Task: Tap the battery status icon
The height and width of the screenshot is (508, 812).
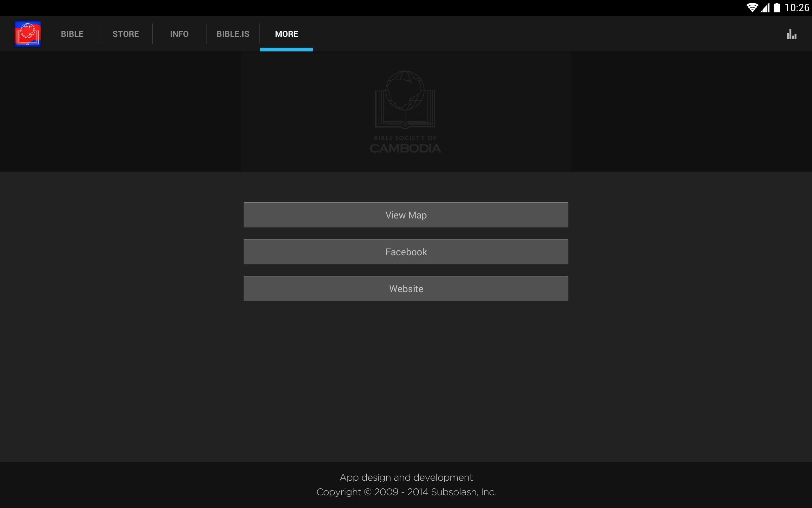Action: click(x=777, y=8)
